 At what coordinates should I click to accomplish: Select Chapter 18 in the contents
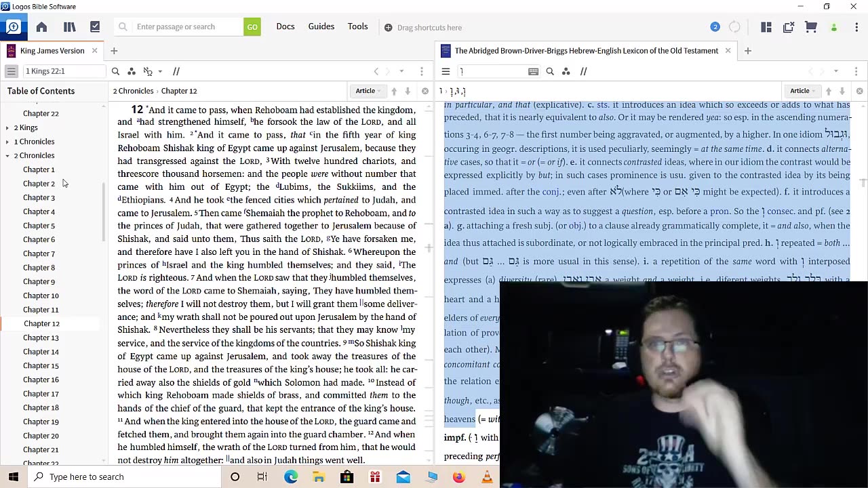pyautogui.click(x=41, y=407)
